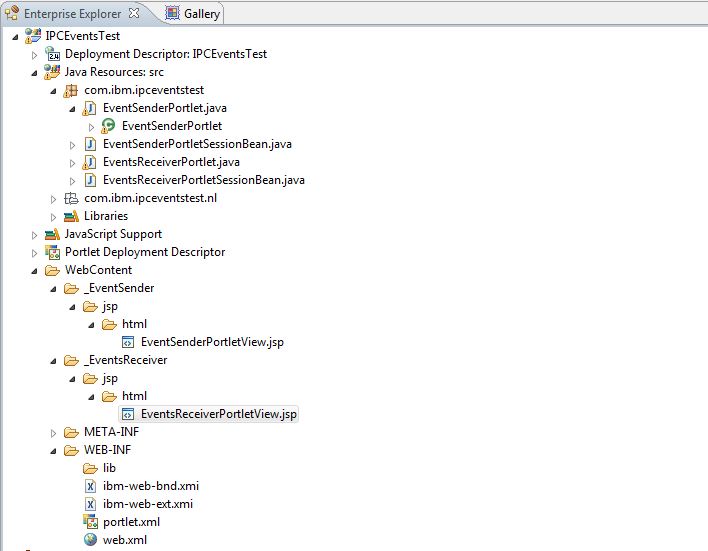Select EventsReceiverPortletView.jsp file
Viewport: 708px width, 551px height.
[218, 414]
